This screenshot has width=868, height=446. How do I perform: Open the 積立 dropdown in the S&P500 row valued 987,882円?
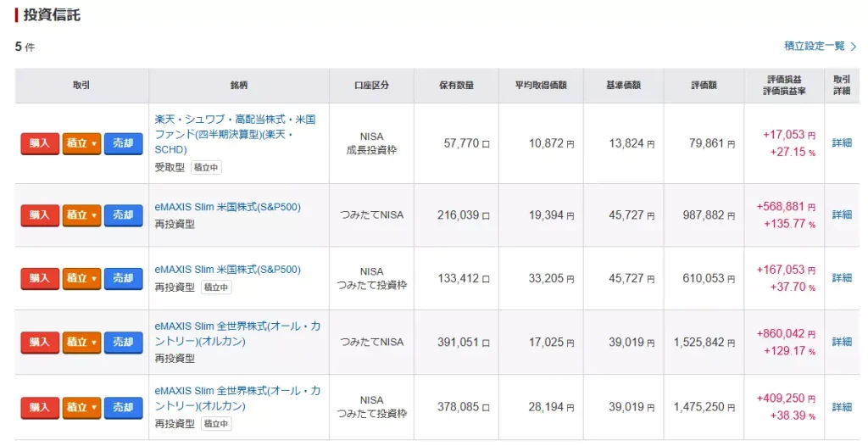(81, 215)
